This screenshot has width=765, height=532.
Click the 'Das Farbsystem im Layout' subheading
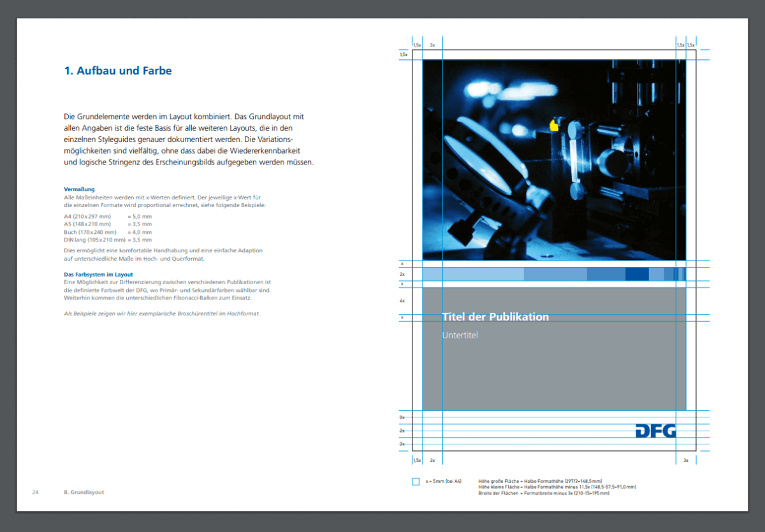coord(98,274)
